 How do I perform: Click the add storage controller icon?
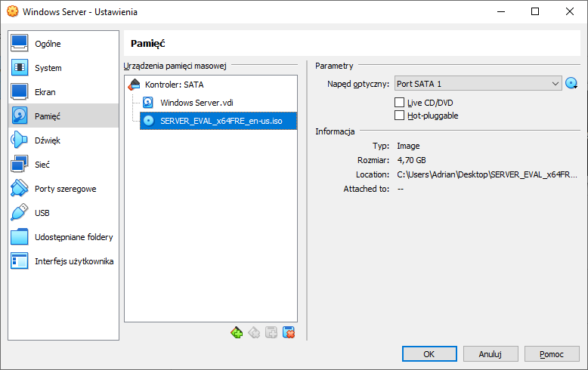click(237, 332)
